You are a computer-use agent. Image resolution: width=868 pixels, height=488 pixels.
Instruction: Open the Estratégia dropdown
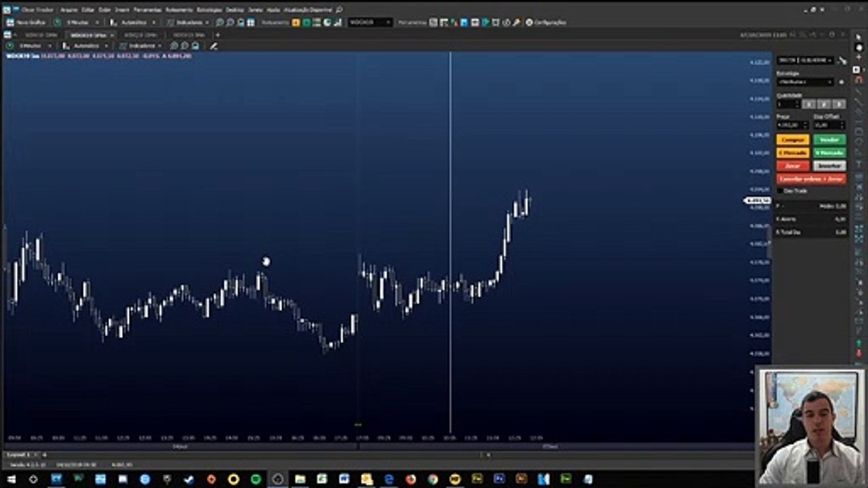tap(805, 82)
